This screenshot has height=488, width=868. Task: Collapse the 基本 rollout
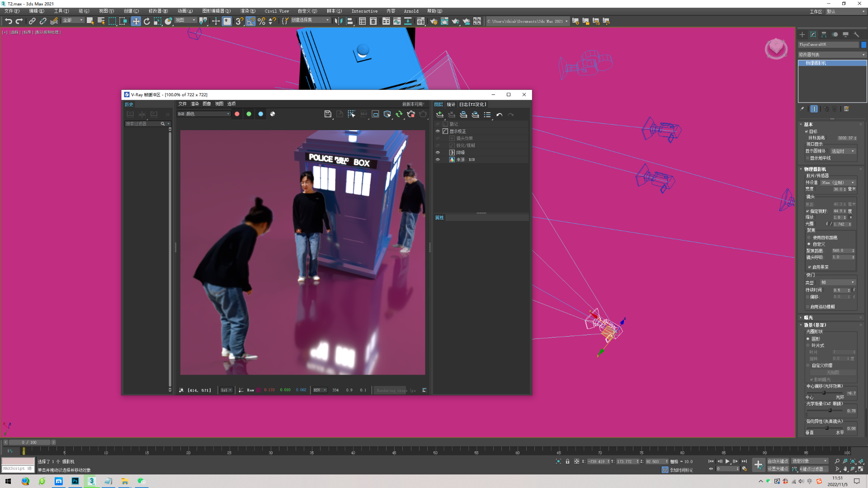[808, 124]
